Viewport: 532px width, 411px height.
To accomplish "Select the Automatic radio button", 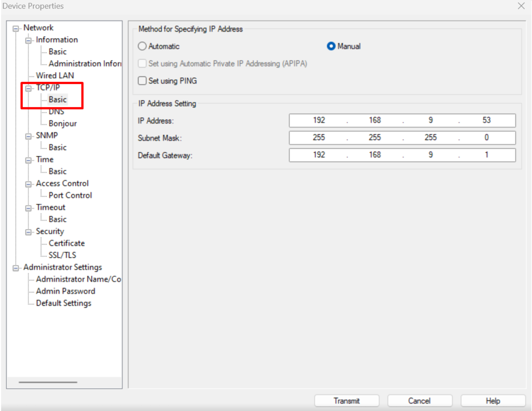I will click(142, 46).
